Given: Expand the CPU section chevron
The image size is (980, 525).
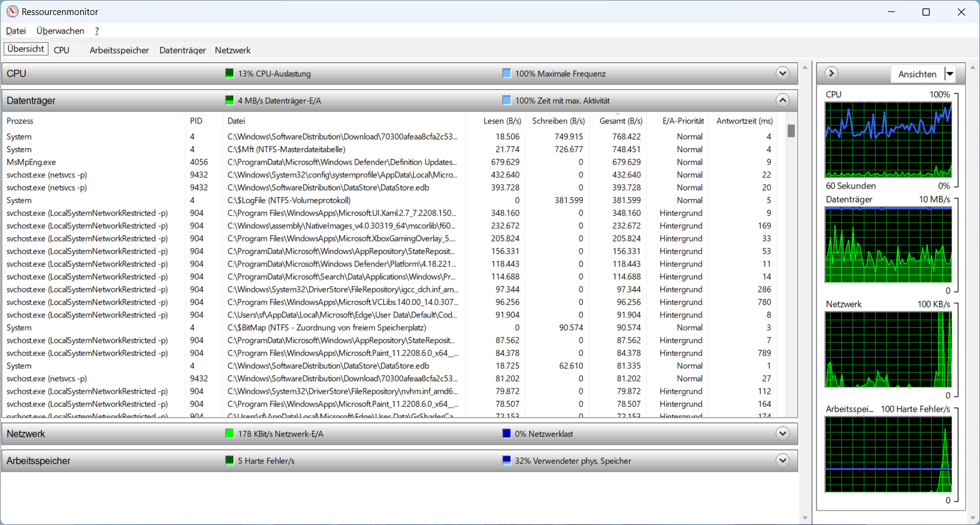Looking at the screenshot, I should coord(782,73).
